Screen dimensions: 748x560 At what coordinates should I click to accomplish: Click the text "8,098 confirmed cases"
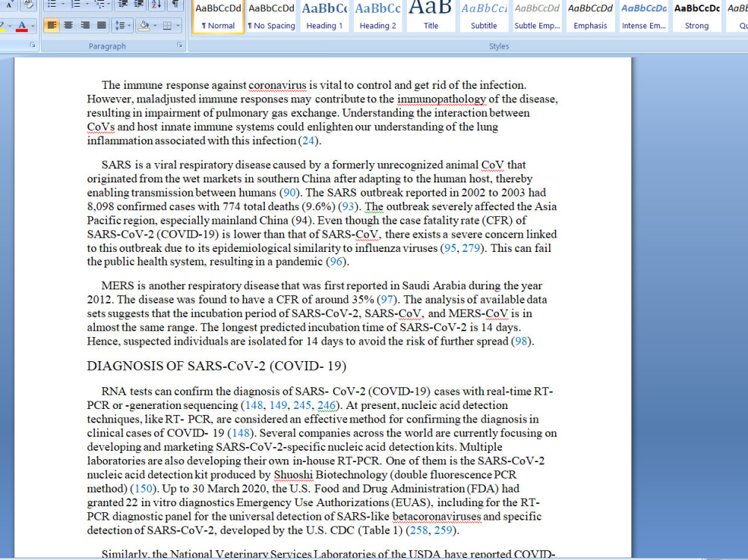[141, 206]
